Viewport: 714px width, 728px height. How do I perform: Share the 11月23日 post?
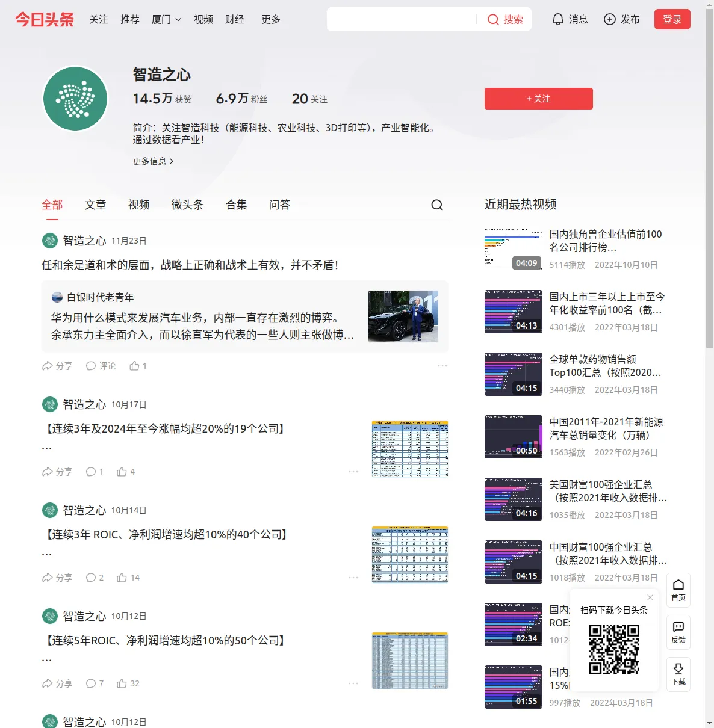[57, 366]
